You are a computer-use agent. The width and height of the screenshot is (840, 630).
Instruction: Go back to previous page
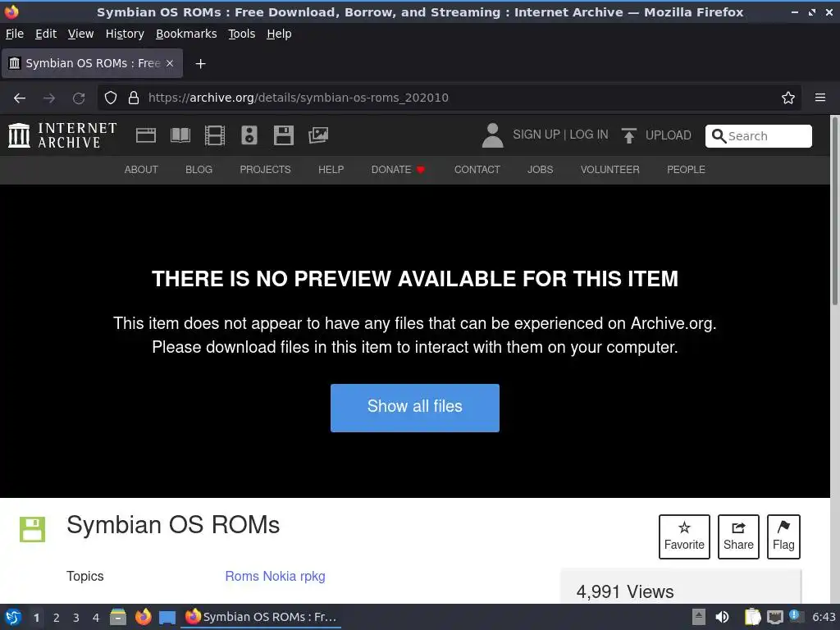pyautogui.click(x=20, y=98)
